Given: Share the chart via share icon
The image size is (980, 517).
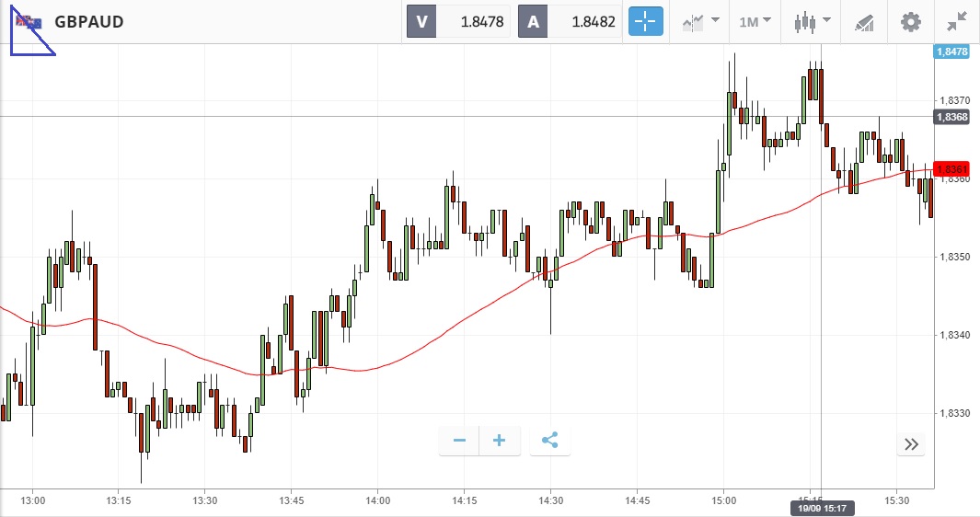Looking at the screenshot, I should 549,441.
